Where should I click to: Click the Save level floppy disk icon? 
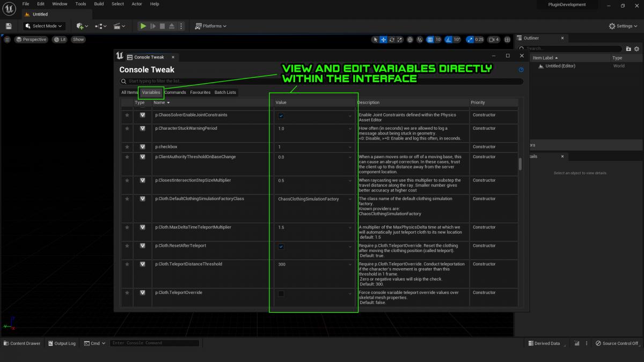click(x=9, y=26)
